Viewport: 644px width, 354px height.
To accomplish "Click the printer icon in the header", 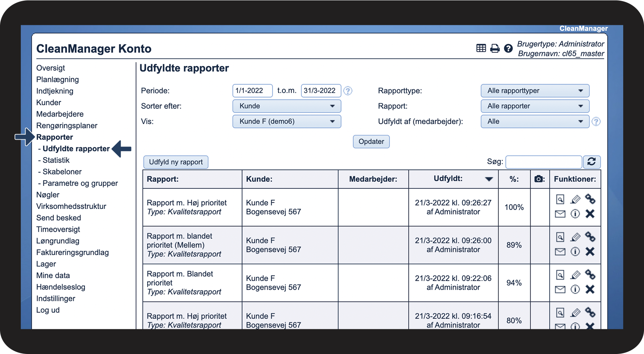I will click(x=495, y=48).
